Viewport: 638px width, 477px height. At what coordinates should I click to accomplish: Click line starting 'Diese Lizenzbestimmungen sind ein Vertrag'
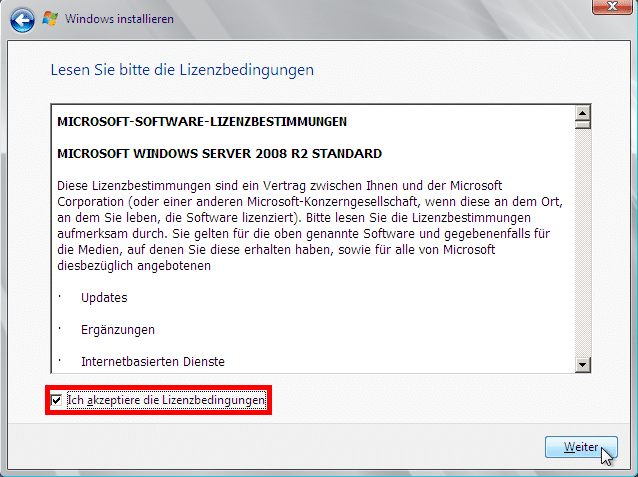click(x=279, y=186)
